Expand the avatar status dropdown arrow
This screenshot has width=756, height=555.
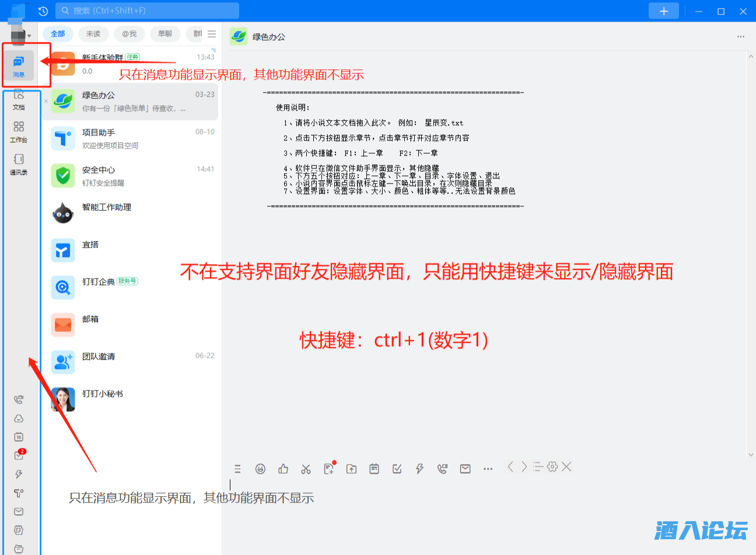(x=29, y=36)
